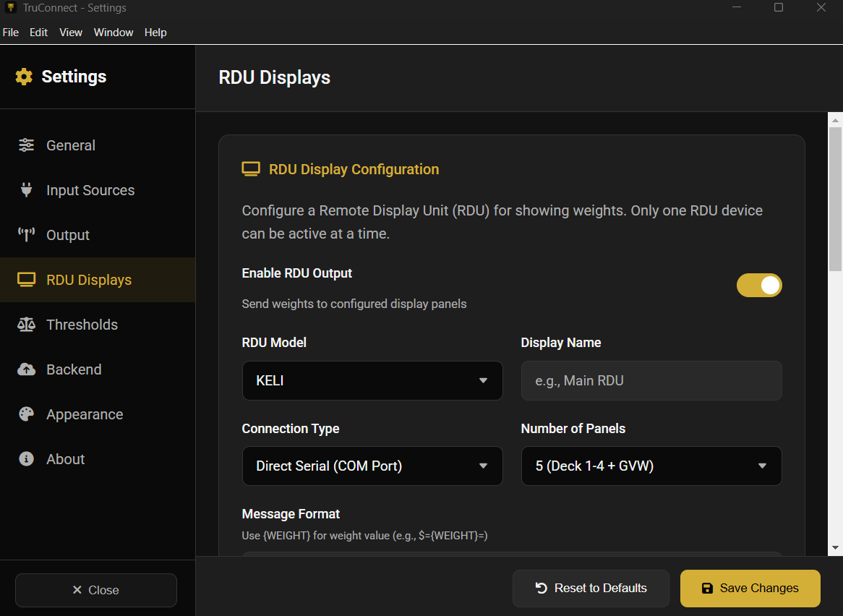
Task: Open the Help menu
Action: point(155,33)
